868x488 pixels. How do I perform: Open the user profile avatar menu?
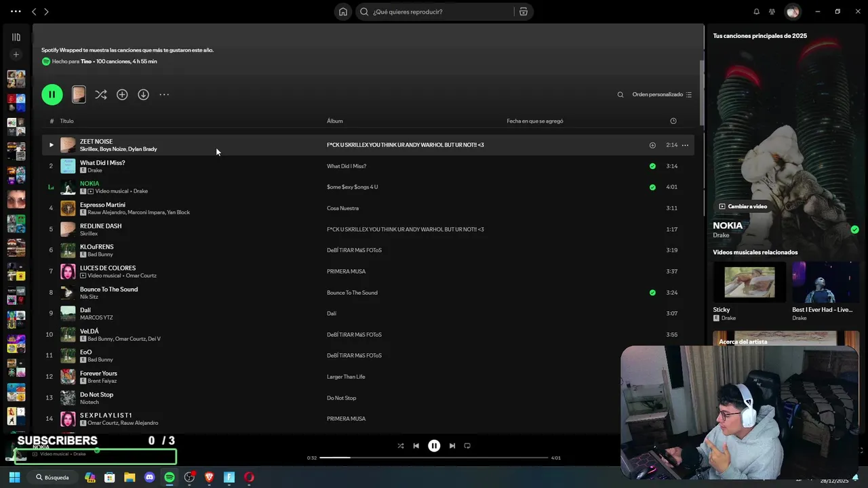click(x=793, y=12)
